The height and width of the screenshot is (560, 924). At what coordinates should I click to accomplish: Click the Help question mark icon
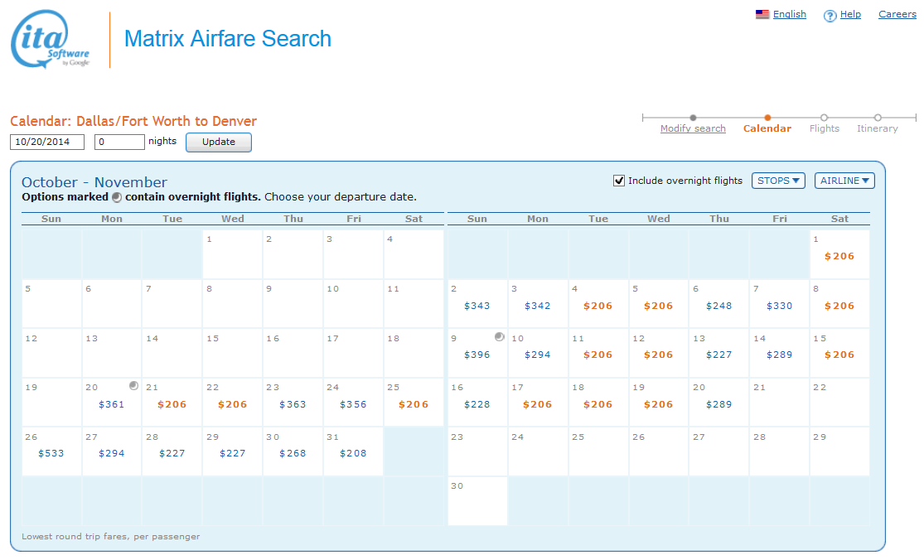pos(830,16)
